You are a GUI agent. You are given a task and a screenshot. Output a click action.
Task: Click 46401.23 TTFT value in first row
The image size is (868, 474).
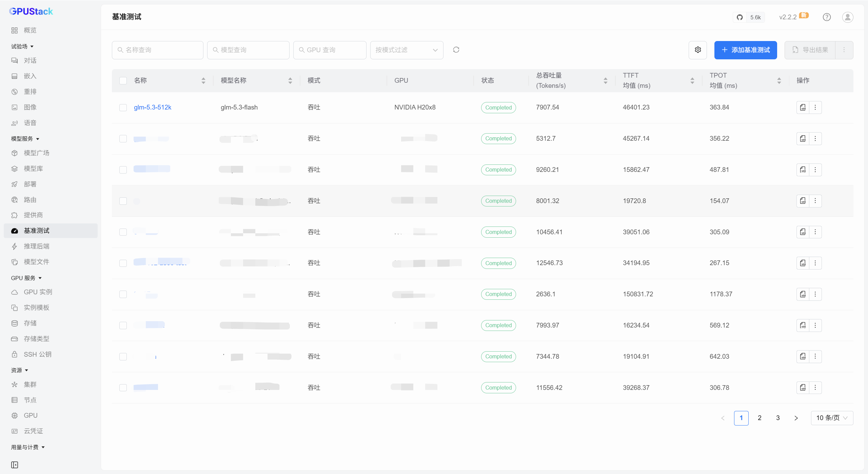click(636, 107)
